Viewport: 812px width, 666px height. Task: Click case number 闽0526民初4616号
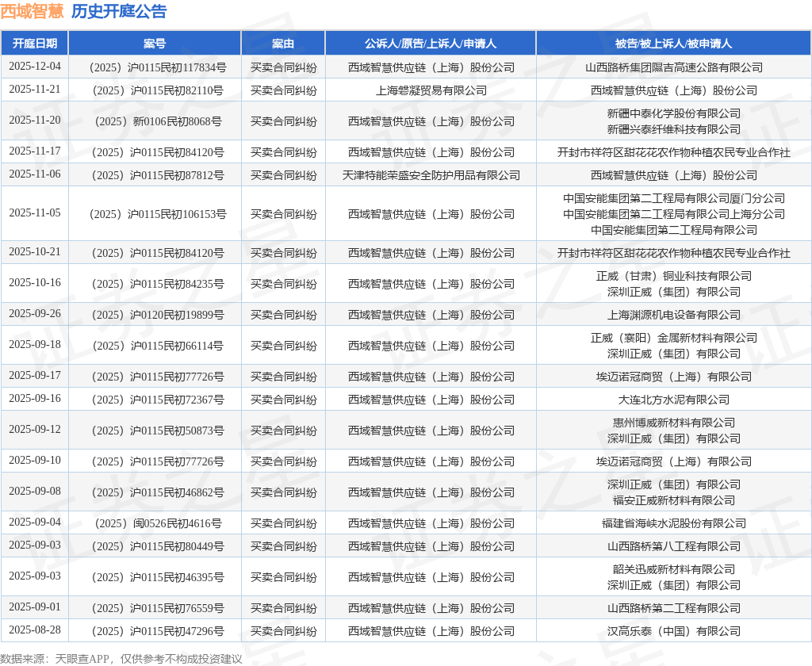(x=177, y=523)
